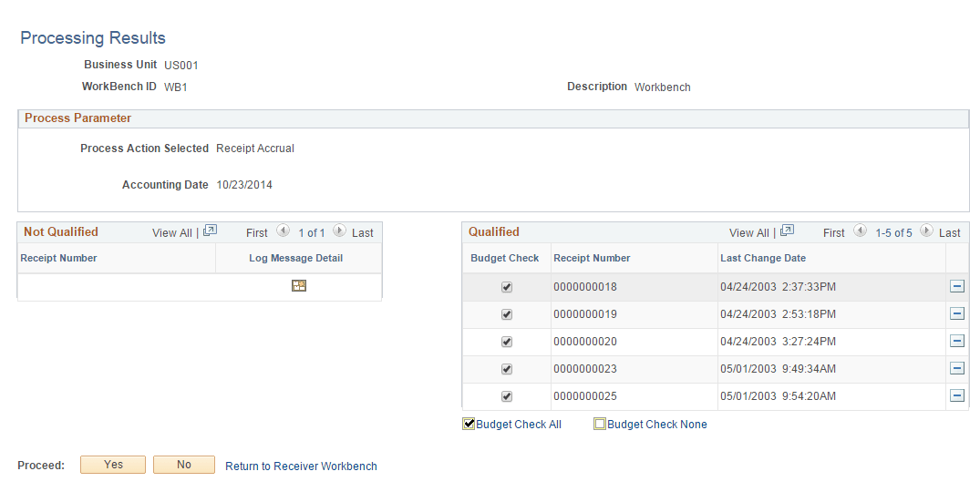Select receipt number 0000000019
The width and height of the screenshot is (980, 492).
[x=585, y=314]
